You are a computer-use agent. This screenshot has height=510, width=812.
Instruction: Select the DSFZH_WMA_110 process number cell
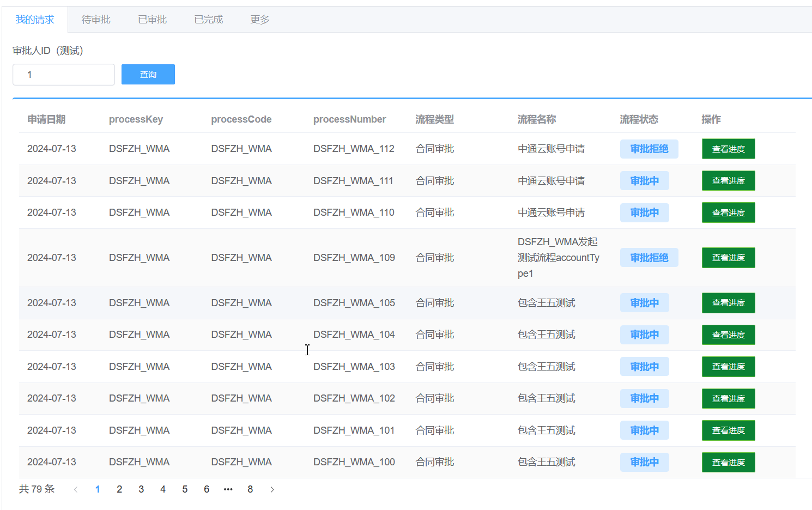354,212
